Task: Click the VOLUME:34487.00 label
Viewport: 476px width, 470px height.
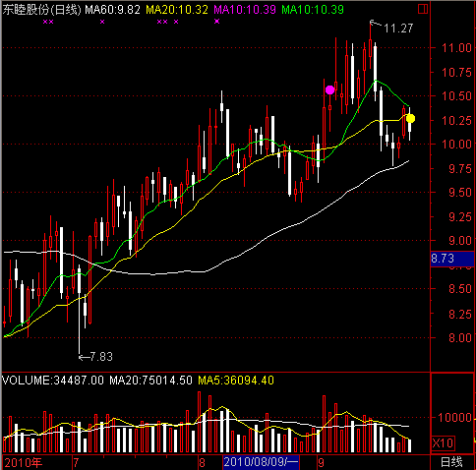Action: 53,381
